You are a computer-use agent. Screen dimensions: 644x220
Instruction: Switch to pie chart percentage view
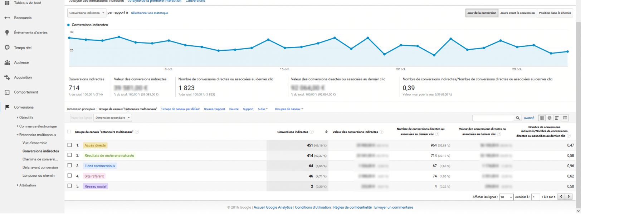click(549, 118)
